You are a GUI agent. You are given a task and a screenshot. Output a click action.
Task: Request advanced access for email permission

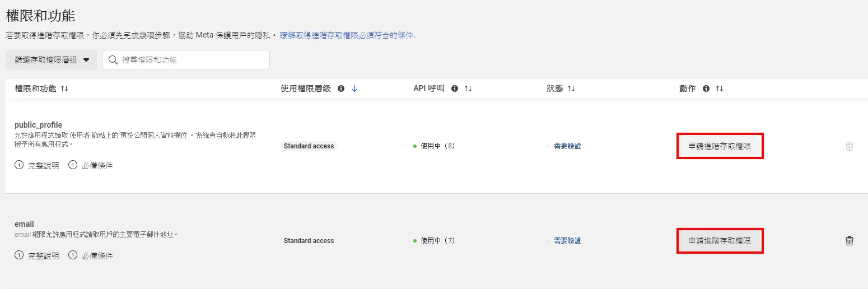(720, 241)
